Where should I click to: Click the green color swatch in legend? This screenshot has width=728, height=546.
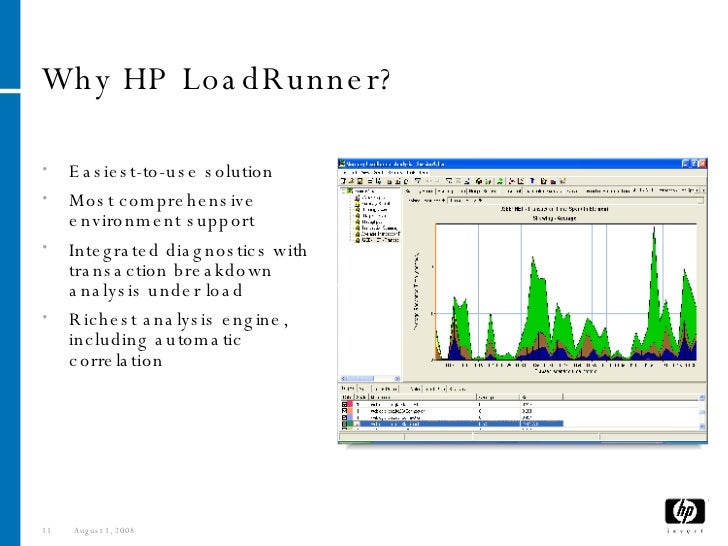click(x=350, y=424)
